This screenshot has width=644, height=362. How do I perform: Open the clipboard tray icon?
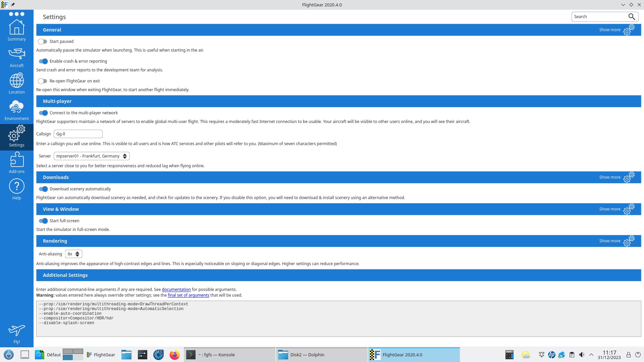click(572, 355)
